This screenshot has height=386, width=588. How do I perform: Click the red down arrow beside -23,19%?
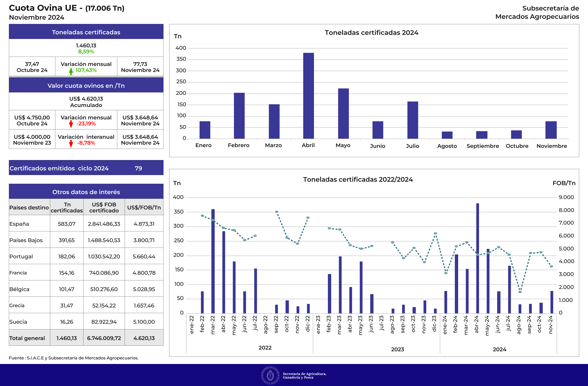tap(71, 124)
